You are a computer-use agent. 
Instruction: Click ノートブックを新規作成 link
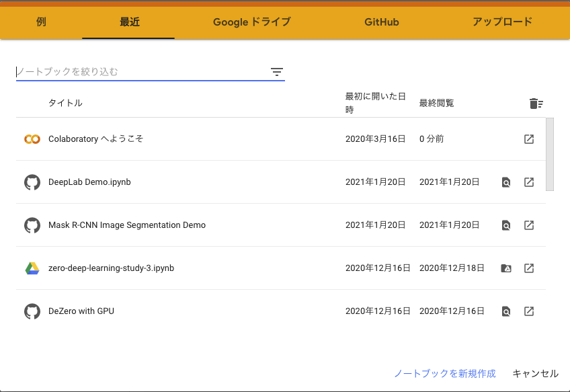tap(444, 373)
